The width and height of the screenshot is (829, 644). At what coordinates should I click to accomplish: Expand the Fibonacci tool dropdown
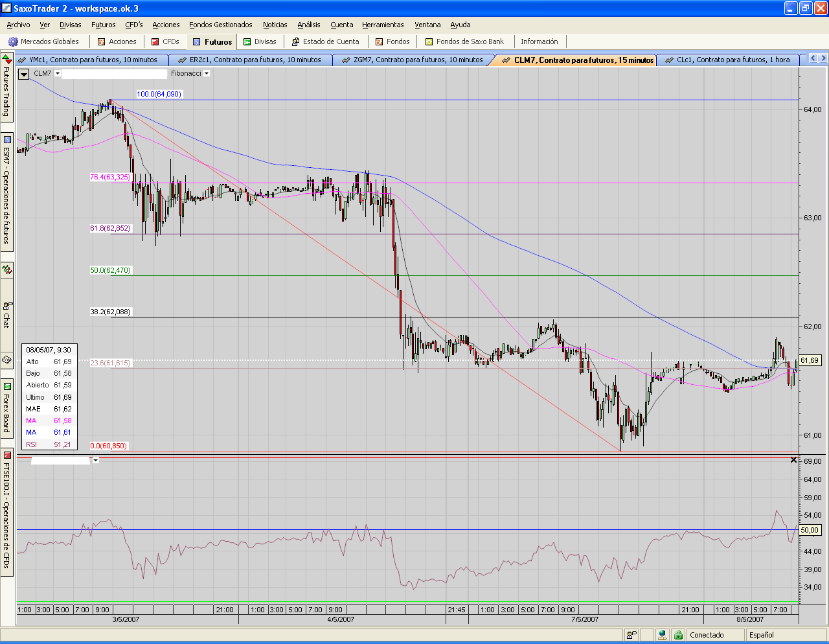[207, 73]
